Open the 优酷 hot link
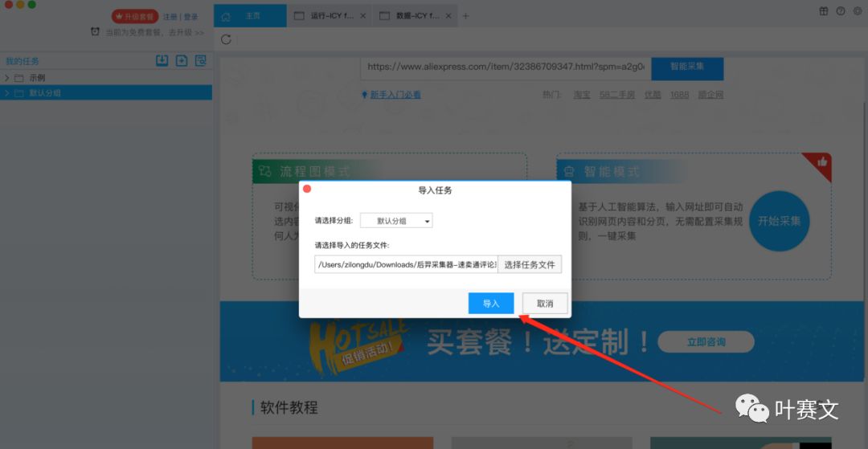 pyautogui.click(x=653, y=95)
